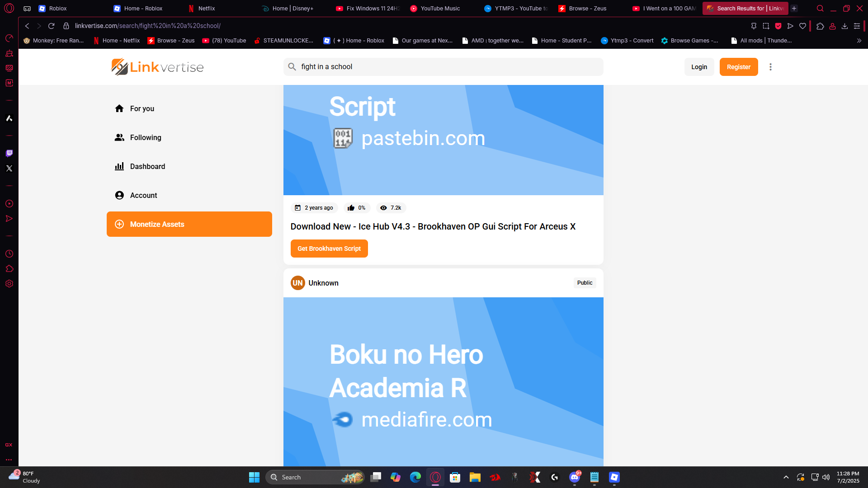Open the three-dot options menu beside Register
868x488 pixels.
770,67
